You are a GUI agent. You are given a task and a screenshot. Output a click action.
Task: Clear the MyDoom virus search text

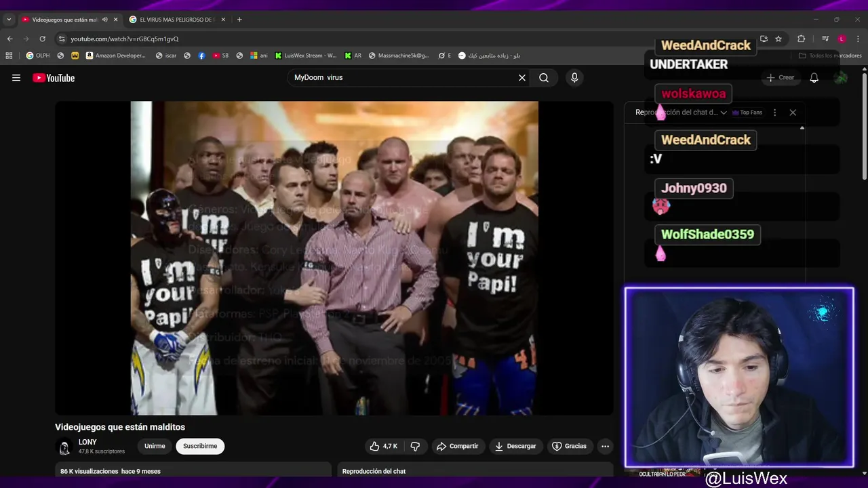[x=522, y=77]
